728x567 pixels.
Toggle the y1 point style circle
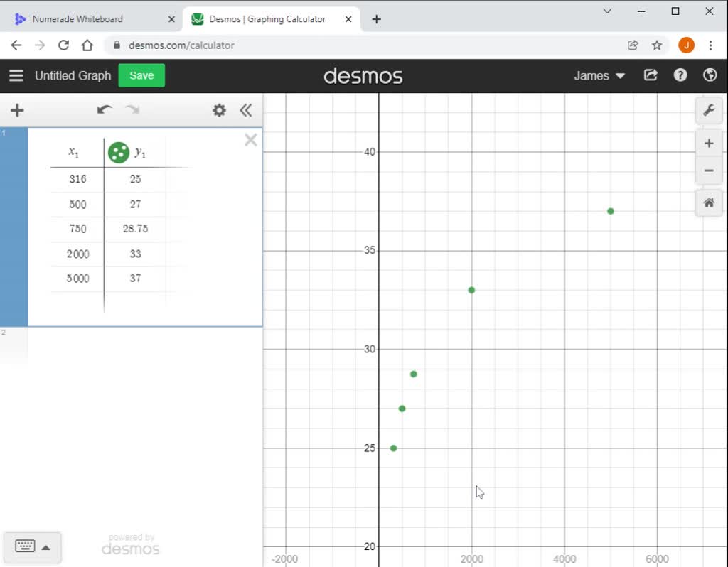coord(118,151)
